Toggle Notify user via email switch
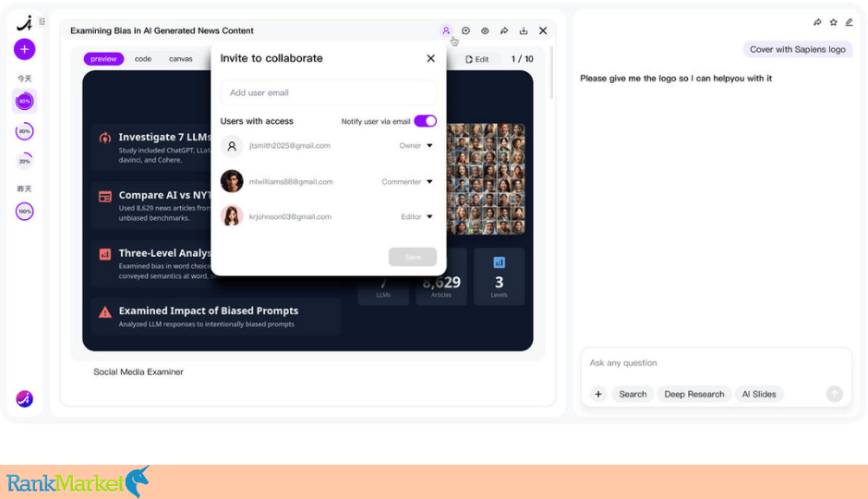The height and width of the screenshot is (499, 868). (425, 121)
